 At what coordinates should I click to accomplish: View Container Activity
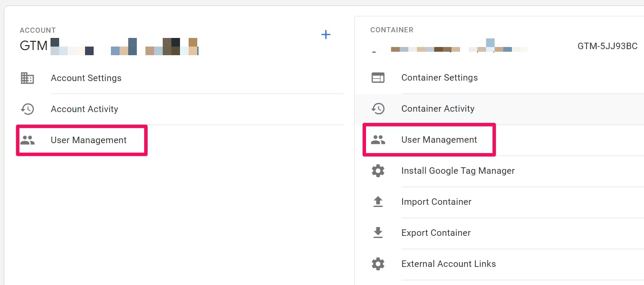pos(438,109)
